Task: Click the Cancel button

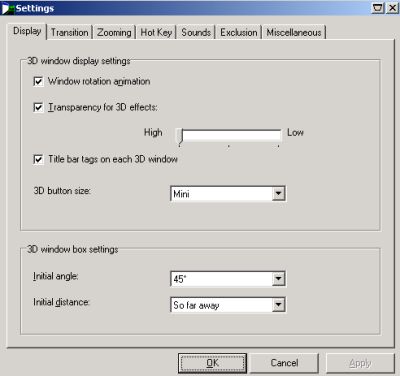Action: click(x=284, y=363)
